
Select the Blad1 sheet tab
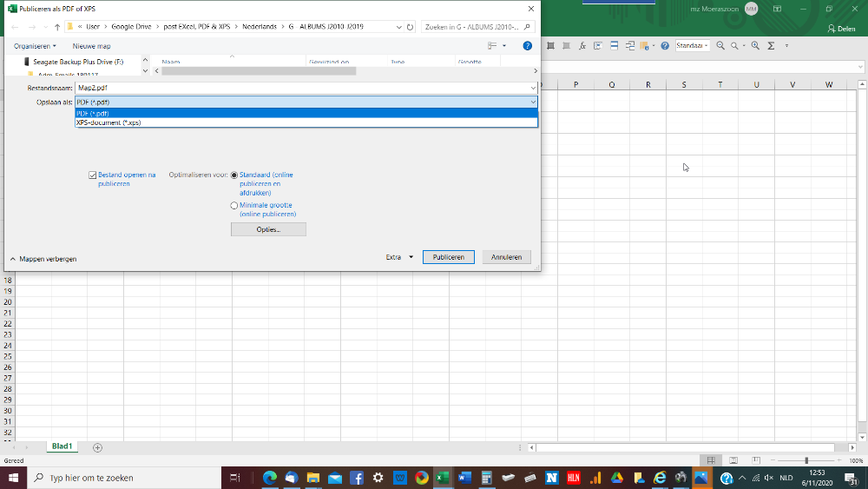[62, 446]
